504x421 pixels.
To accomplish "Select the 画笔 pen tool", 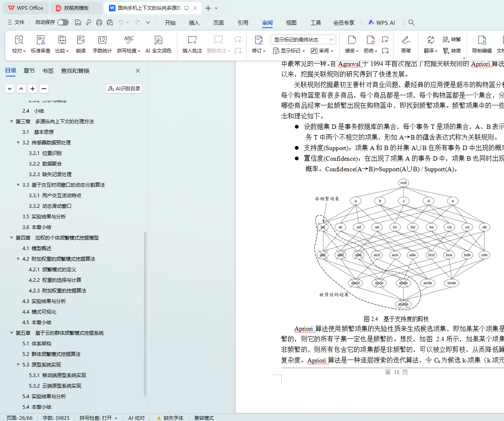I will pyautogui.click(x=406, y=40).
